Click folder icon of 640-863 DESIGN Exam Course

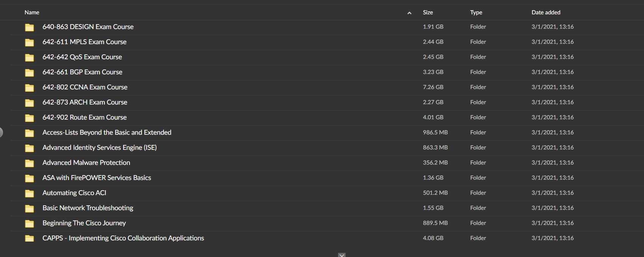[29, 27]
